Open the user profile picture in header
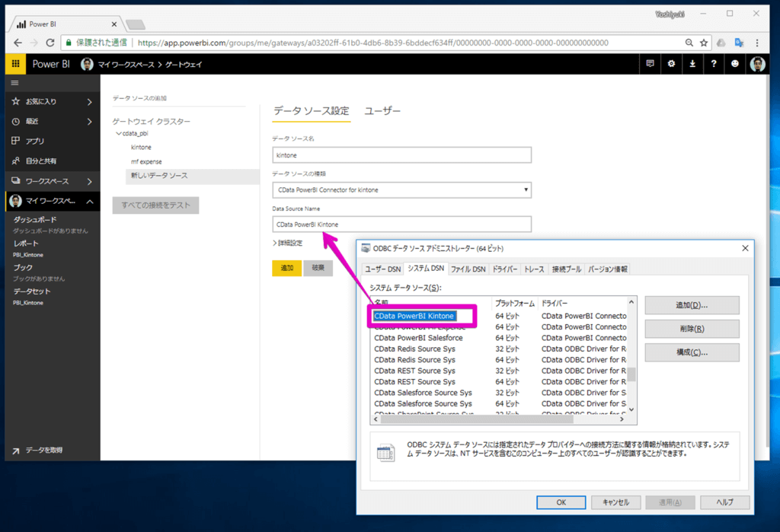 [x=757, y=64]
